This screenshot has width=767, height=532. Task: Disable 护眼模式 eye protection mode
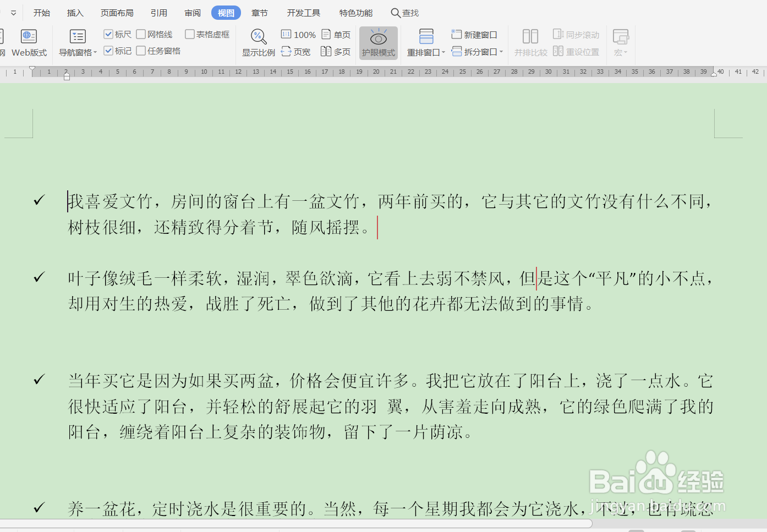pos(378,42)
